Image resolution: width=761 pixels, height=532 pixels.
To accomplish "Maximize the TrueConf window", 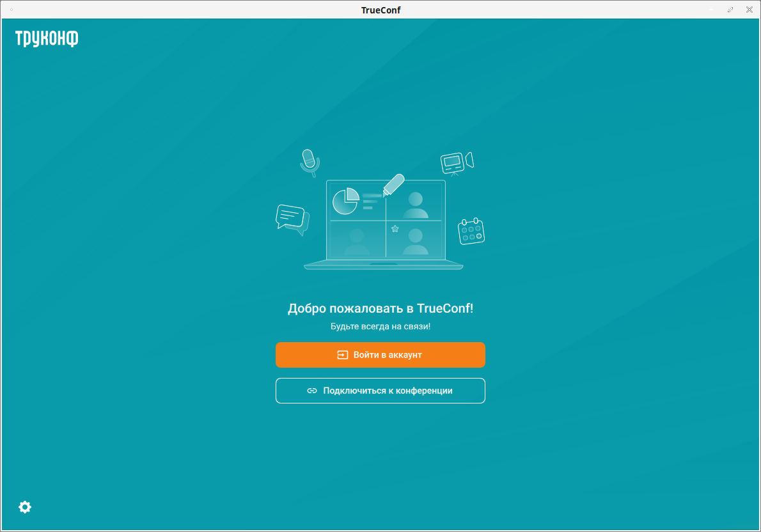I will coord(730,10).
